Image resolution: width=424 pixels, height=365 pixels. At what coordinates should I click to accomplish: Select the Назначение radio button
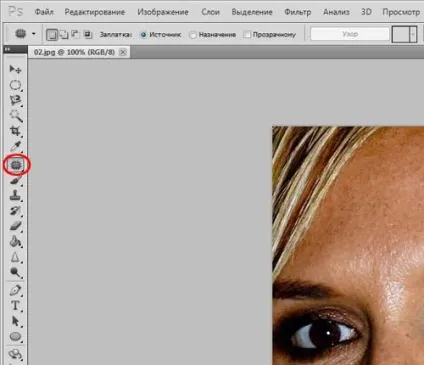(193, 35)
